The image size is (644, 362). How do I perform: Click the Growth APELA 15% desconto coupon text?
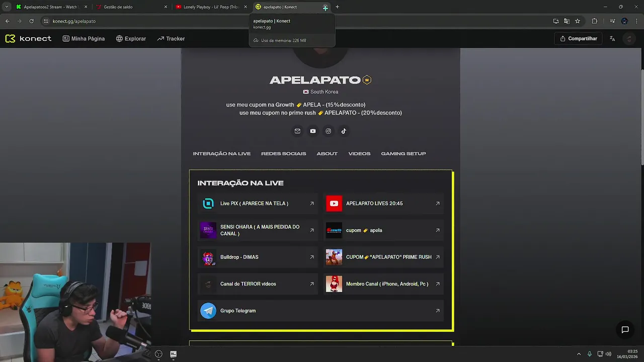coord(296,105)
